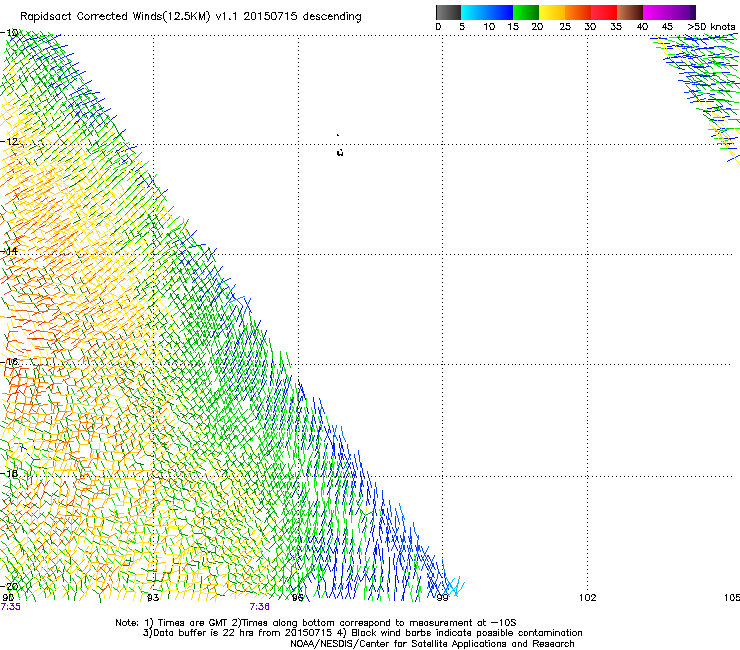Click the -14 latitude axis label

tap(9, 251)
